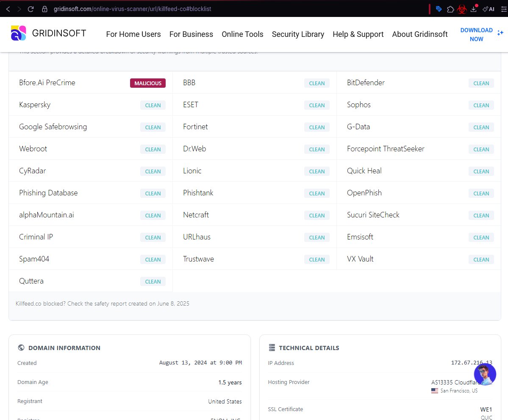This screenshot has width=508, height=420.
Task: Open the Help & Support menu
Action: pyautogui.click(x=358, y=34)
